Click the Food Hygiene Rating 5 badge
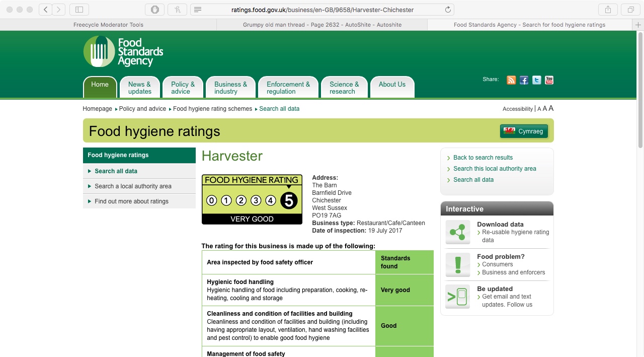This screenshot has width=644, height=357. click(252, 199)
